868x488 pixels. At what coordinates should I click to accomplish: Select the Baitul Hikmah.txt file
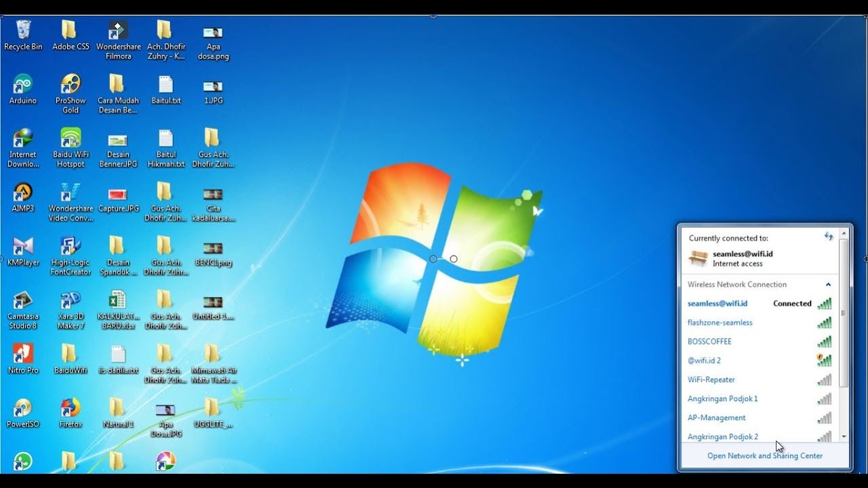click(x=165, y=148)
